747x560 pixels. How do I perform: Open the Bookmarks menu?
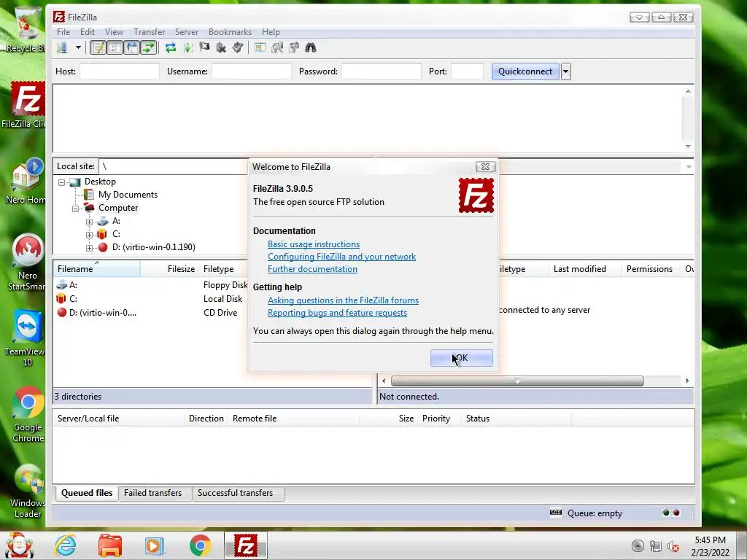[230, 32]
